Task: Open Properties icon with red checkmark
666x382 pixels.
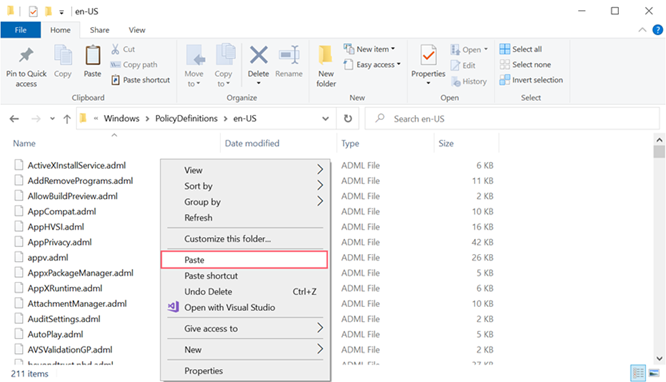Action: (428, 56)
